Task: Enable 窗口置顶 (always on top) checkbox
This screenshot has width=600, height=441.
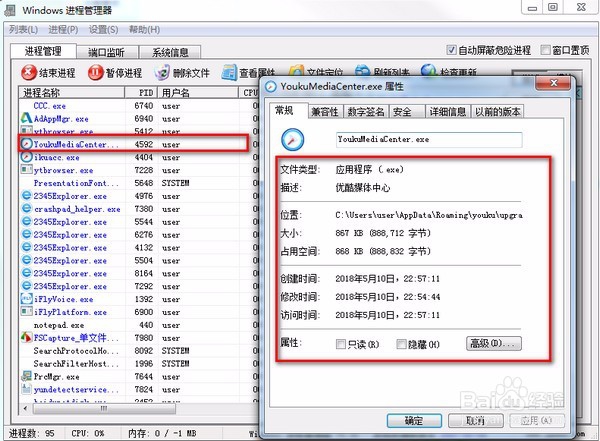Action: (545, 50)
